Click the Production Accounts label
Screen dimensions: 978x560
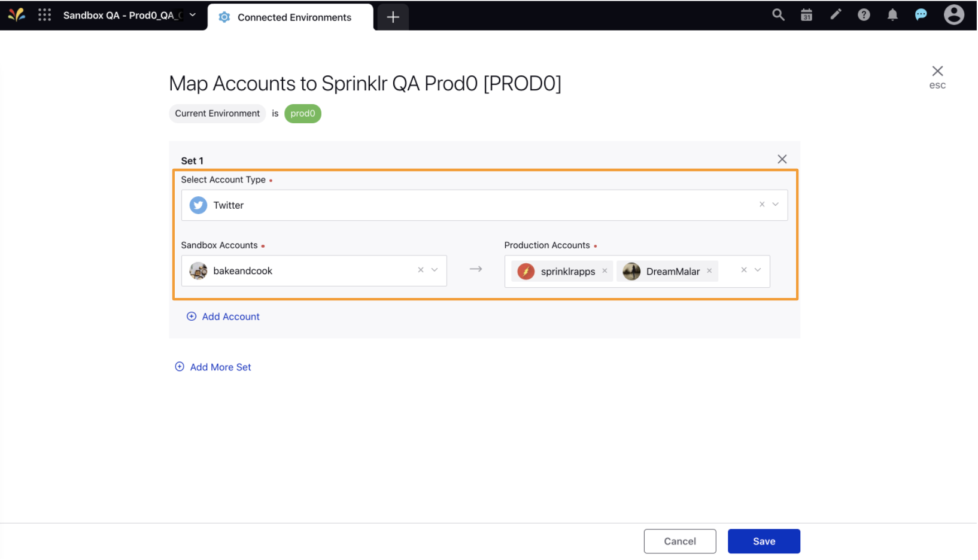(547, 245)
